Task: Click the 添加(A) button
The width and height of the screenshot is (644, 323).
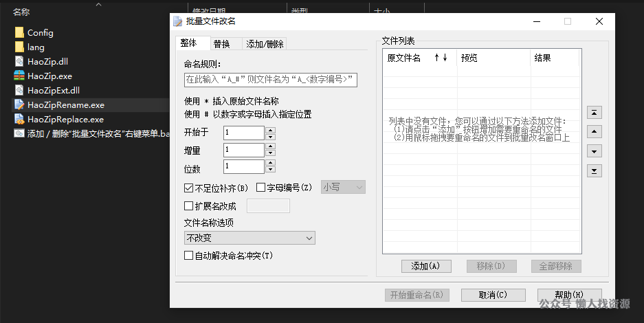Action: point(426,266)
